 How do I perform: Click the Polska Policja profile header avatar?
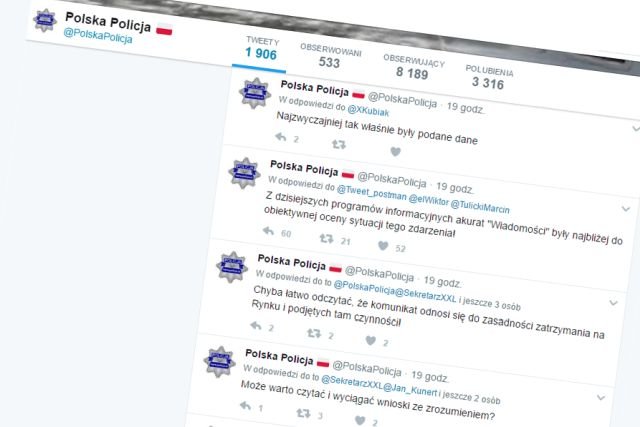44,20
